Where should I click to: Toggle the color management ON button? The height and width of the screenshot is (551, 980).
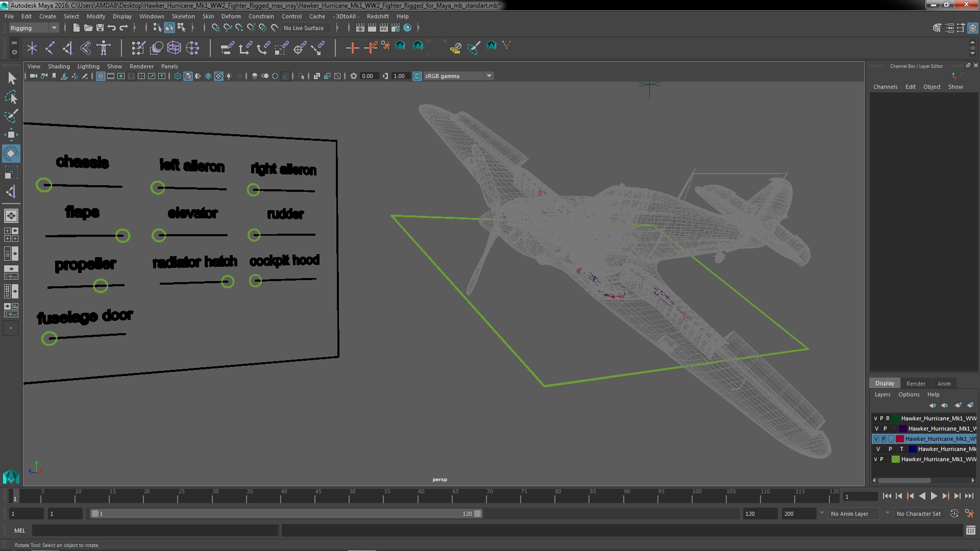pos(417,76)
